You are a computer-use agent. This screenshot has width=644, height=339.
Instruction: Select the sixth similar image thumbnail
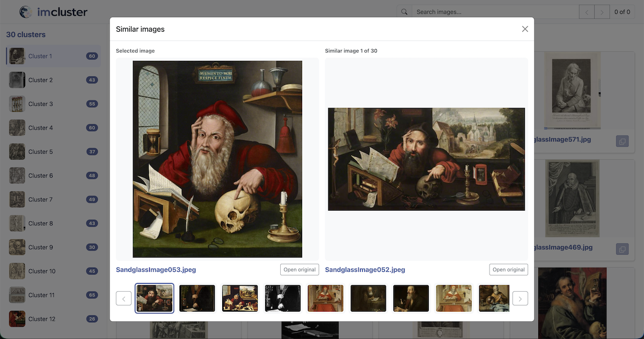[368, 298]
